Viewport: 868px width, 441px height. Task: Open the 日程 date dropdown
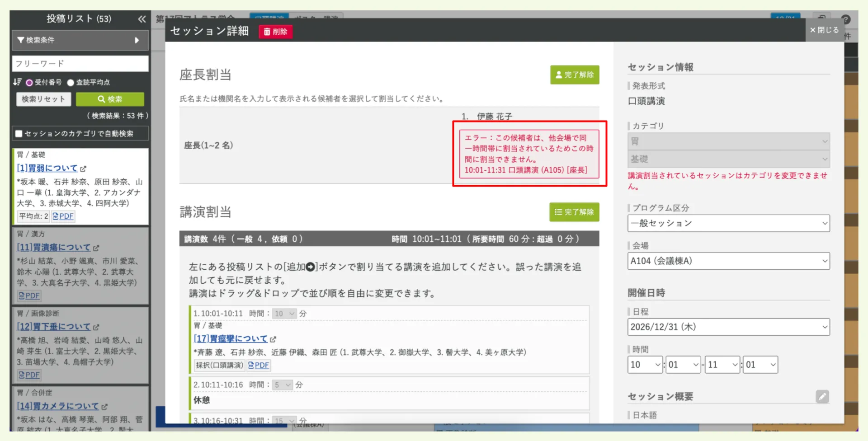click(x=728, y=327)
